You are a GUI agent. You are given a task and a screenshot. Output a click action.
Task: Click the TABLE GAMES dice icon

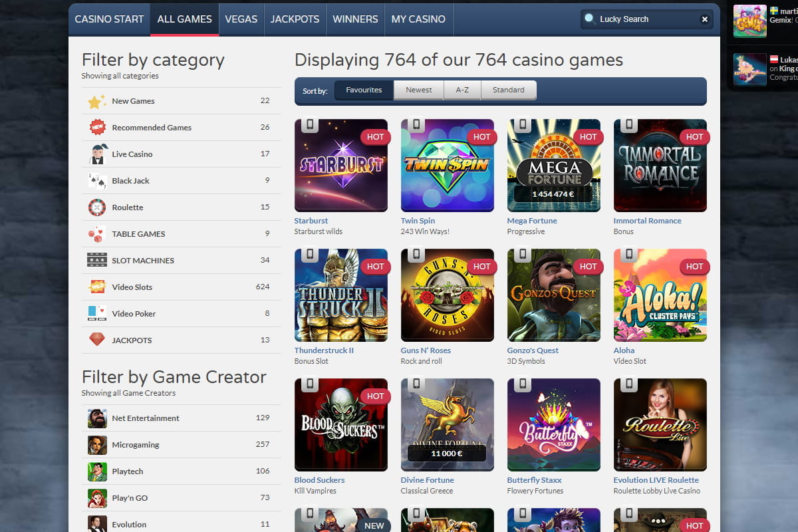(97, 234)
